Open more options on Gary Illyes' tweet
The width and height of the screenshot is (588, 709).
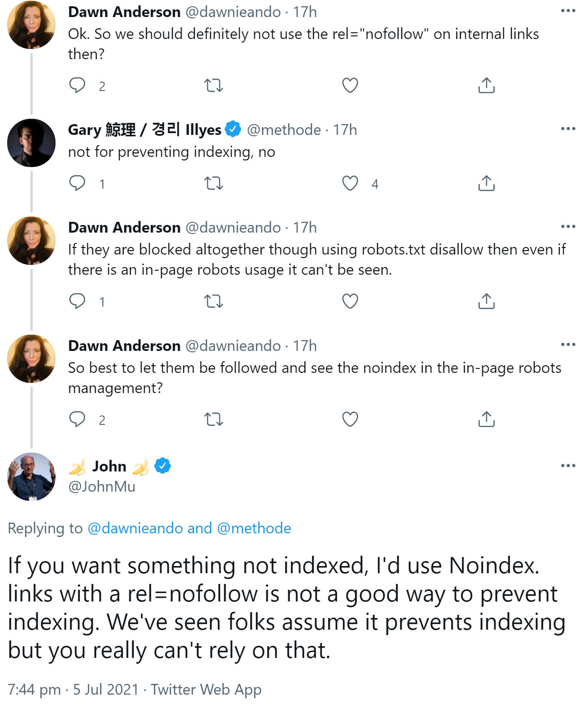click(x=568, y=129)
